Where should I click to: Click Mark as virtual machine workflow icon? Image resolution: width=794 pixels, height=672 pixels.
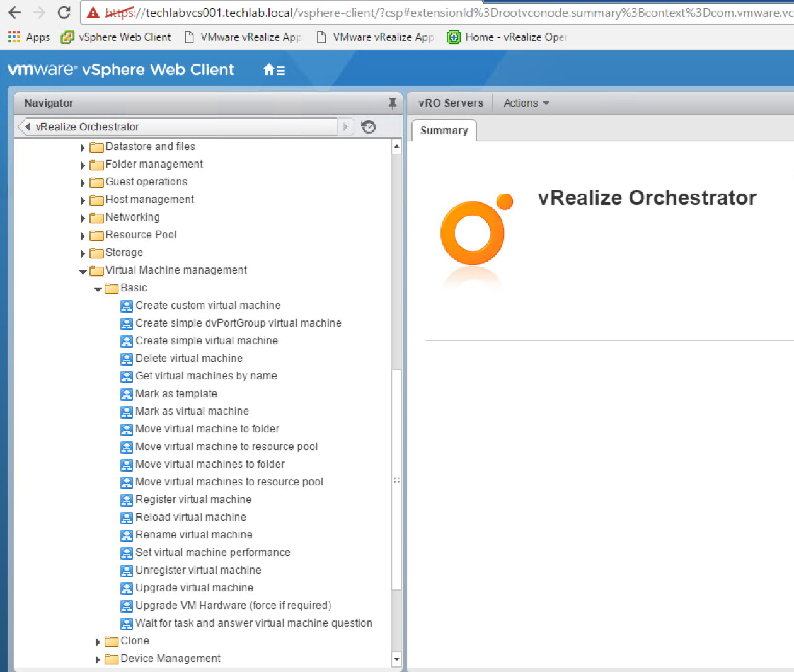(x=127, y=412)
